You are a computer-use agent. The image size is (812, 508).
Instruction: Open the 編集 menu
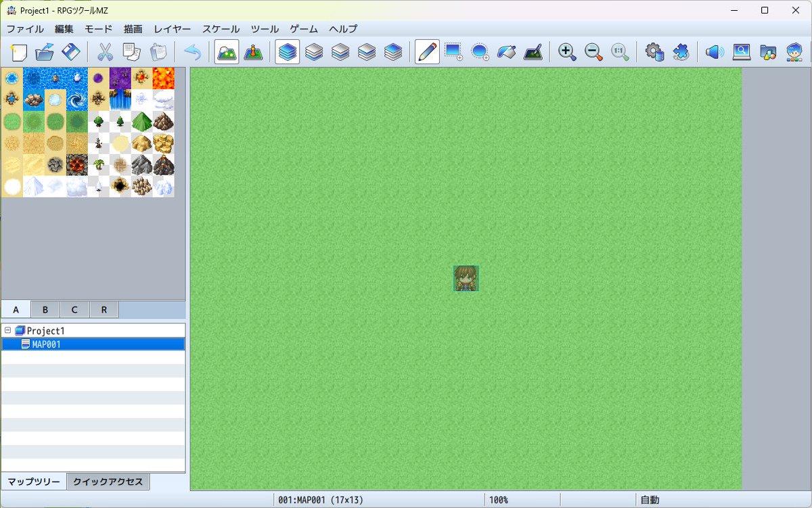tap(64, 29)
